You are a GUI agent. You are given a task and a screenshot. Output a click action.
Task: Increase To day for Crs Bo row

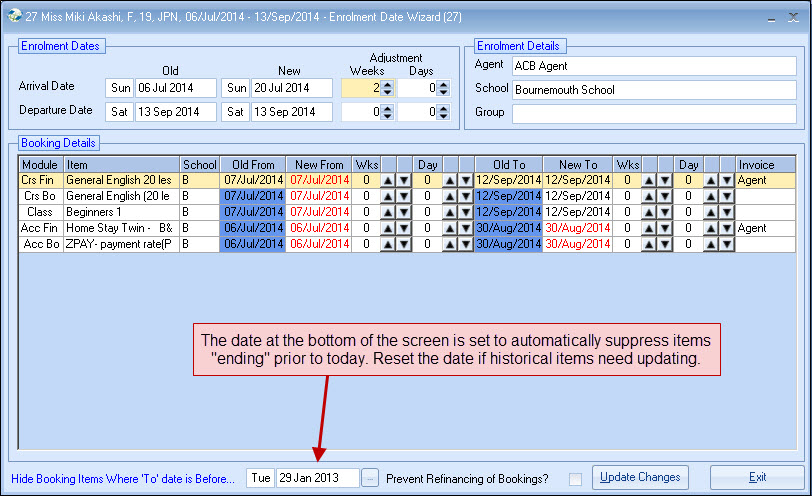click(712, 197)
